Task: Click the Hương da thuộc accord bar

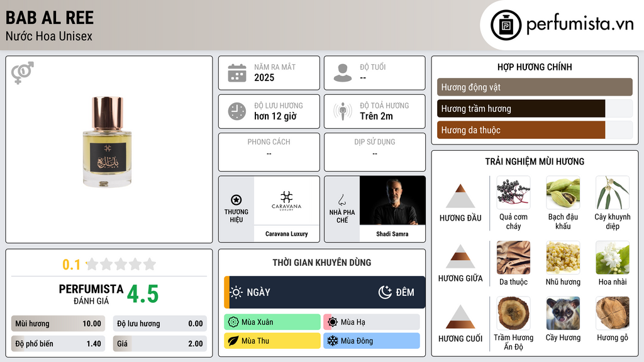Action: coord(535,130)
